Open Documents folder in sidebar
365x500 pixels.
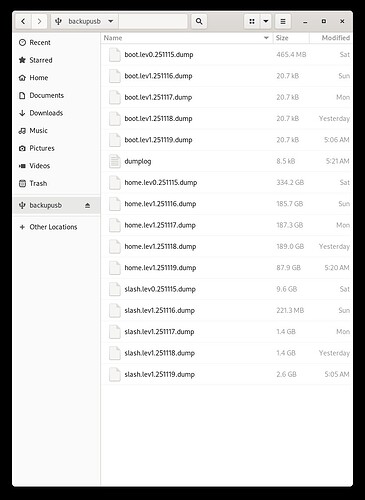[x=56, y=95]
